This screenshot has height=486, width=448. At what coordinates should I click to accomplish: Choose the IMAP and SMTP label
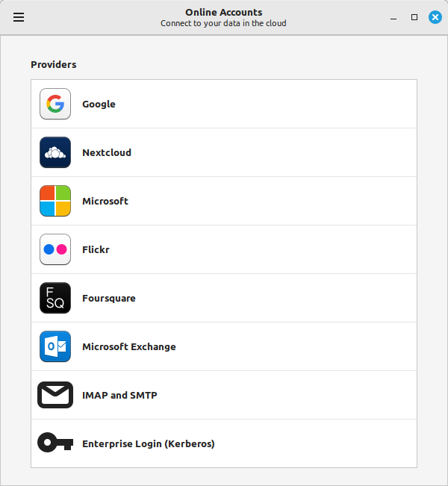coord(119,396)
